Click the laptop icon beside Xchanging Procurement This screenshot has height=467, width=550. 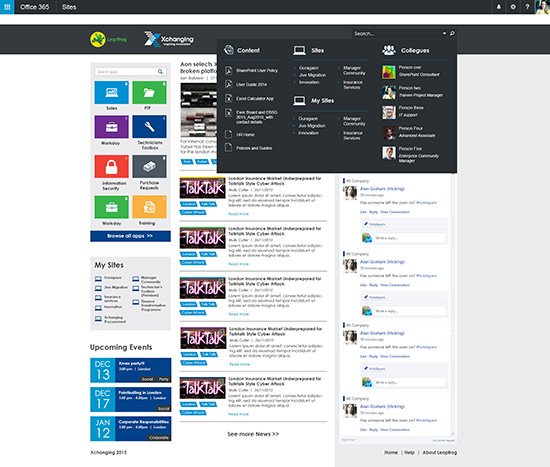98,319
